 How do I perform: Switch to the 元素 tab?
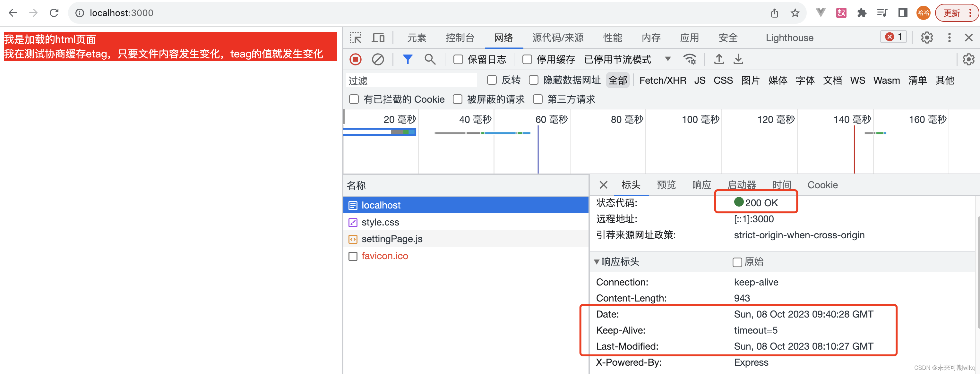tap(417, 38)
